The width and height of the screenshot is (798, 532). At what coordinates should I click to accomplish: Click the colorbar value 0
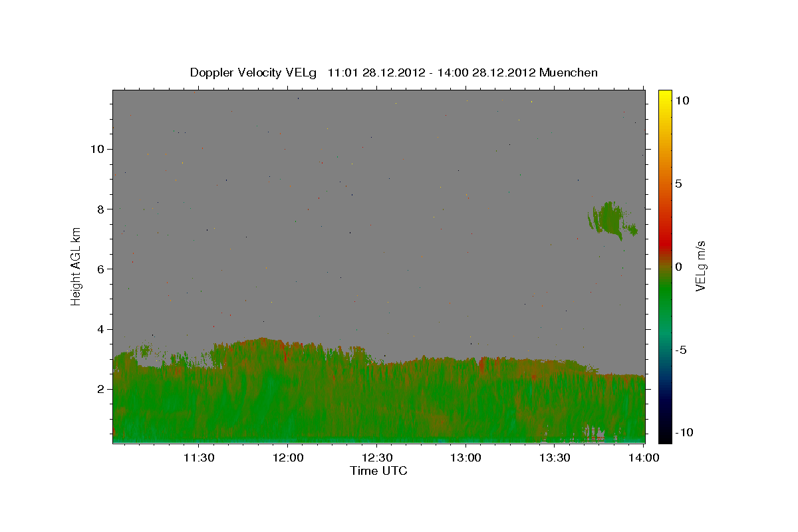(678, 267)
